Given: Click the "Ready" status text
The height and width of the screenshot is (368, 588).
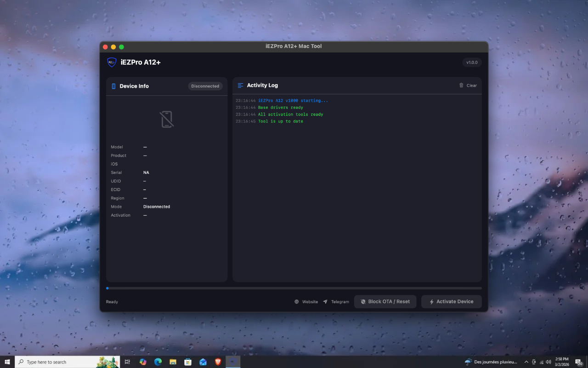Looking at the screenshot, I should [112, 302].
